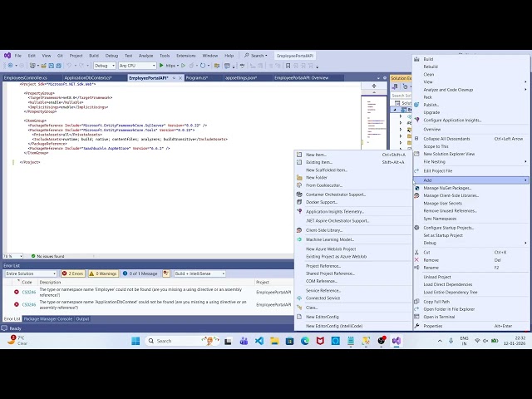This screenshot has width=532, height=399.
Task: Expand the Debug submenu in context menu
Action: pyautogui.click(x=525, y=243)
